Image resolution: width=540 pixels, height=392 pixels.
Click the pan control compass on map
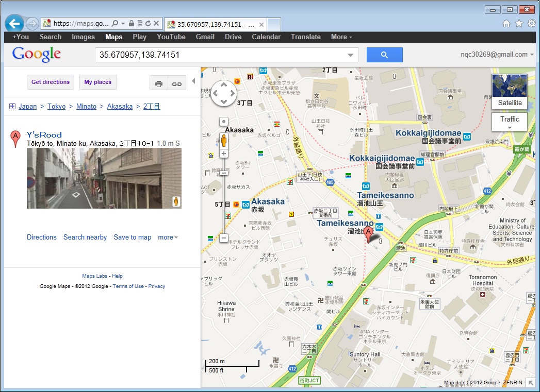tap(224, 93)
